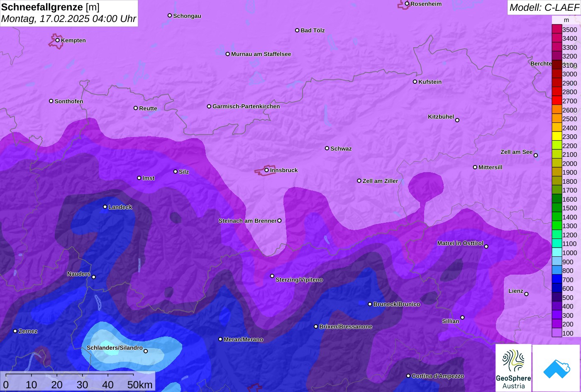The height and width of the screenshot is (392, 581).
Task: Click the Cortina d'Ampezzo location dot
Action: pyautogui.click(x=408, y=376)
